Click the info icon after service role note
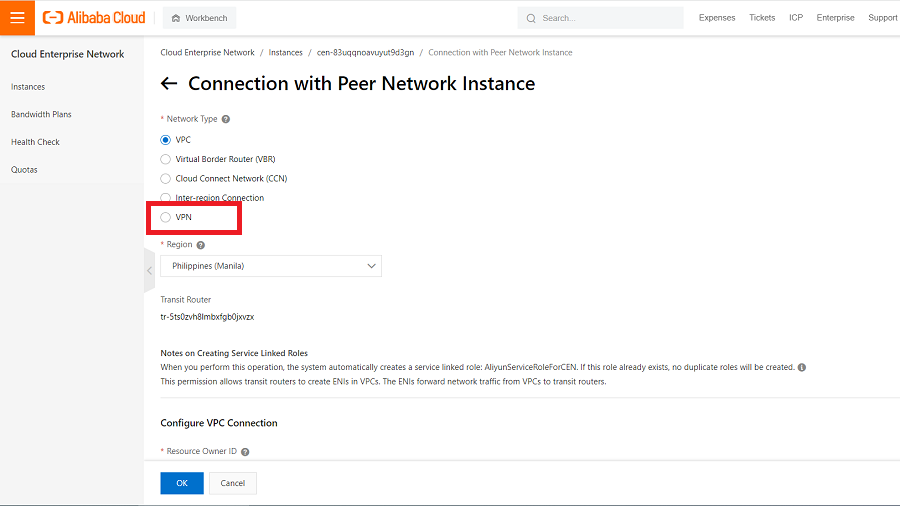This screenshot has width=900, height=506. pos(802,367)
